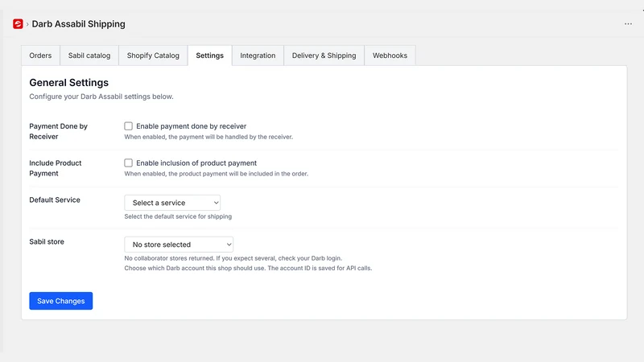Click the Sabil store label
Viewport: 644px width, 362px height.
point(47,242)
